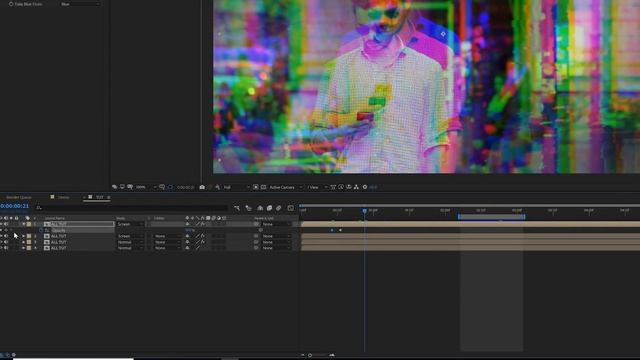Take snapshot with camera icon

202,187
